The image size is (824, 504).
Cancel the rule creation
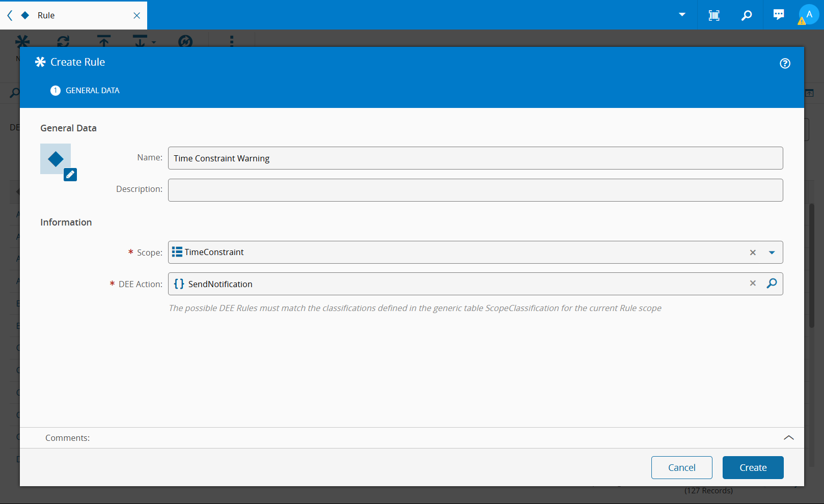[x=681, y=467]
